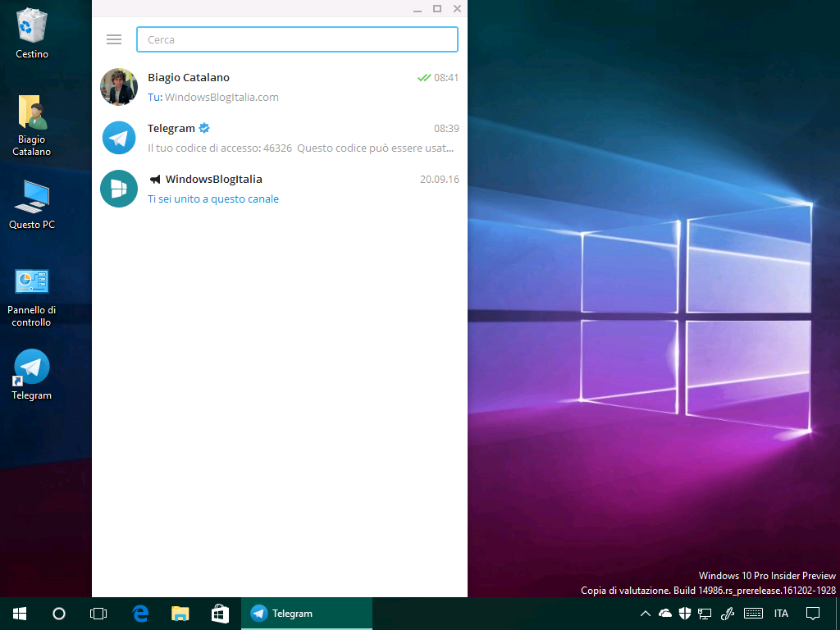The height and width of the screenshot is (630, 840).
Task: Show hidden system tray icons
Action: pyautogui.click(x=646, y=614)
